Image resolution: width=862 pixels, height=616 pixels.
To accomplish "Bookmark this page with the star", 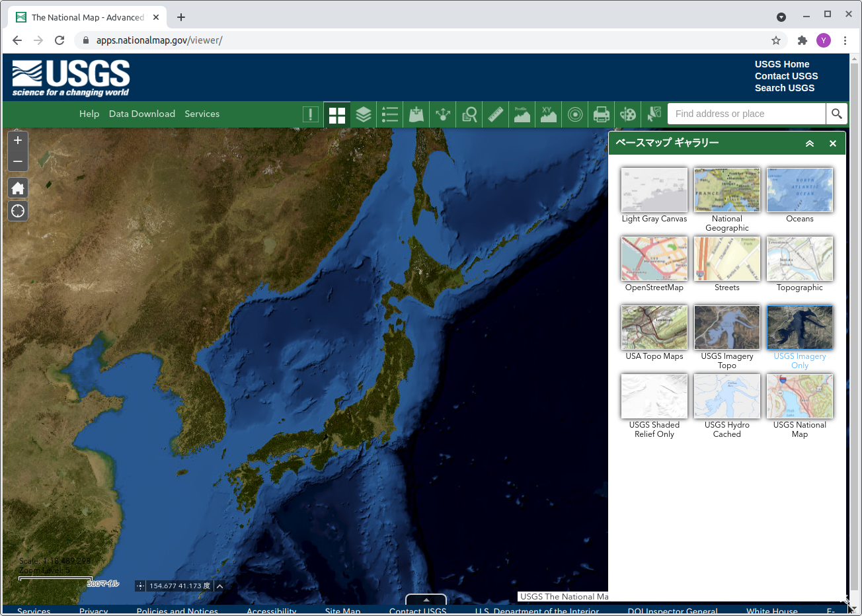I will (776, 40).
